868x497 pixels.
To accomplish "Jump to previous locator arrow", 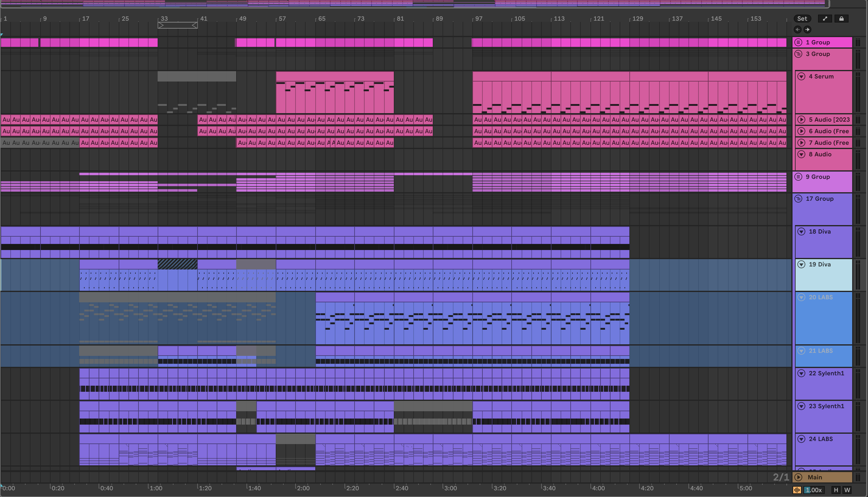I will [798, 30].
